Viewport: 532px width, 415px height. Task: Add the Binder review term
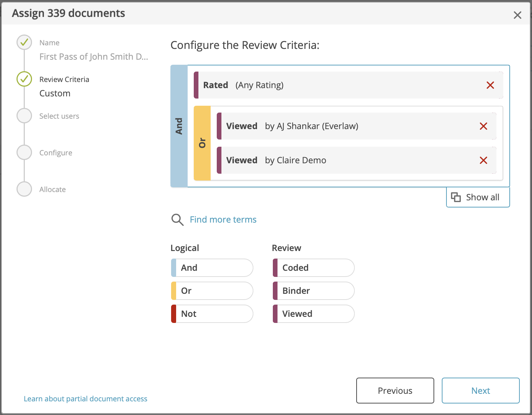(313, 291)
